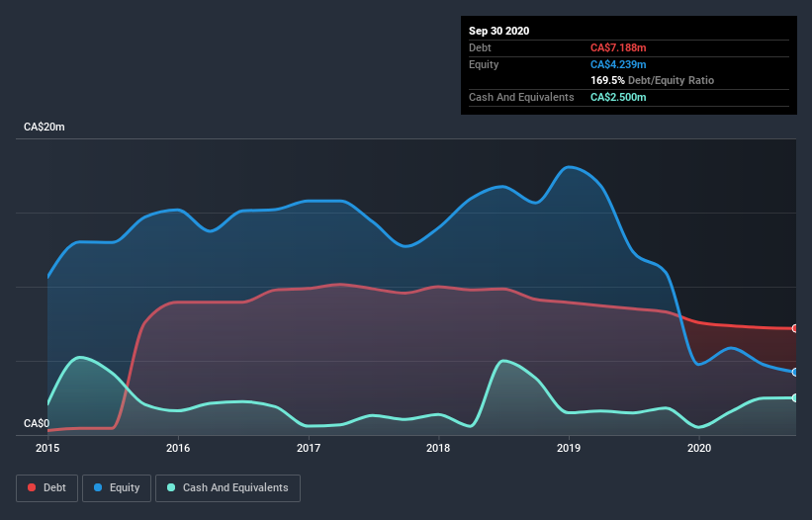Click the Sep 30 2020 tooltip date
The width and height of the screenshot is (812, 520).
pos(499,31)
